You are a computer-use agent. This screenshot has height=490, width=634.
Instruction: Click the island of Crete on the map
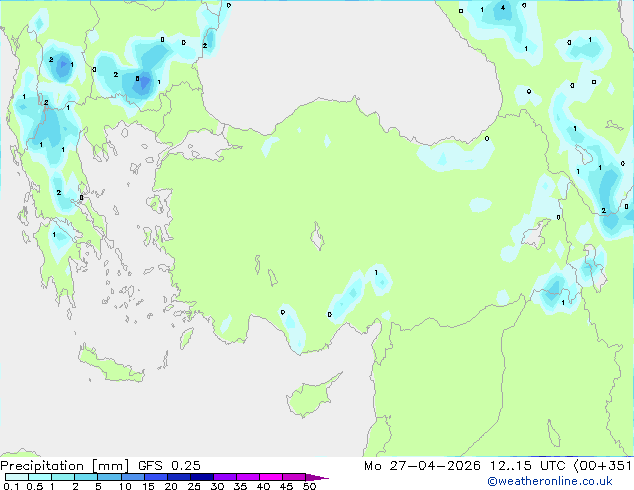[111, 364]
